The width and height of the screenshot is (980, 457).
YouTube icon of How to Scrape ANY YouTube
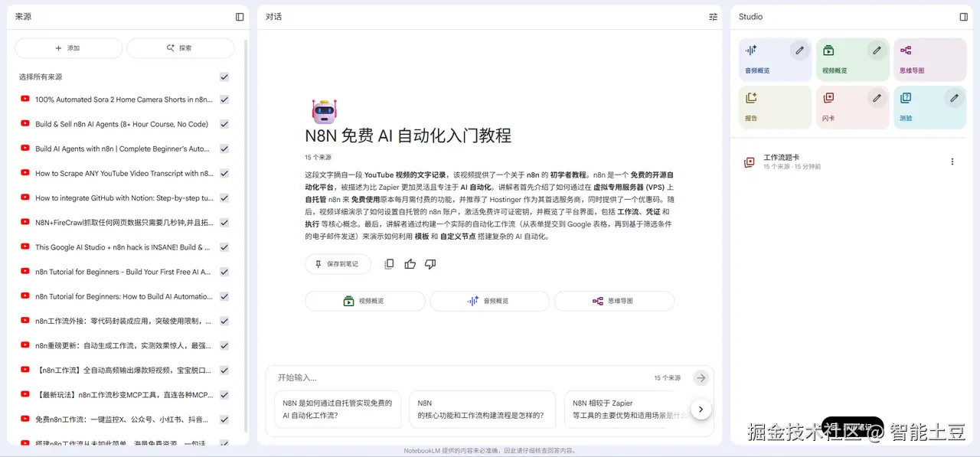[x=25, y=173]
